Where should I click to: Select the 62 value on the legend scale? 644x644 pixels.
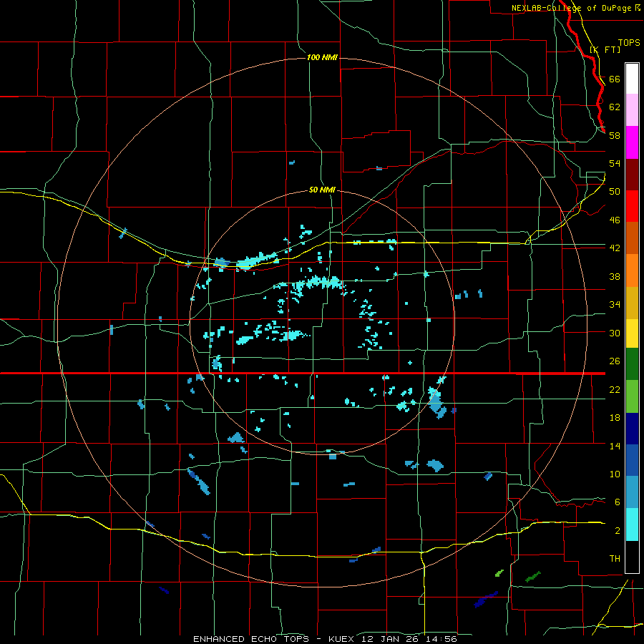[x=615, y=107]
